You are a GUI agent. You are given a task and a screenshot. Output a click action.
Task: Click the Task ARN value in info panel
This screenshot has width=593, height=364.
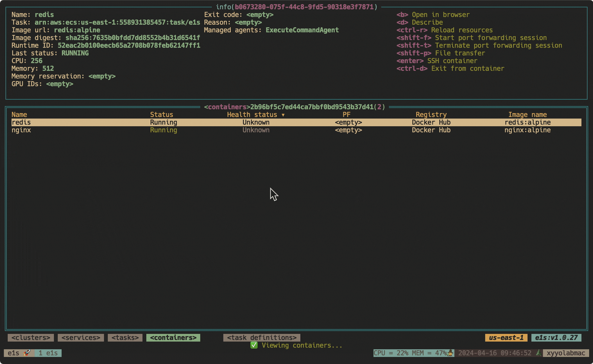pos(117,22)
